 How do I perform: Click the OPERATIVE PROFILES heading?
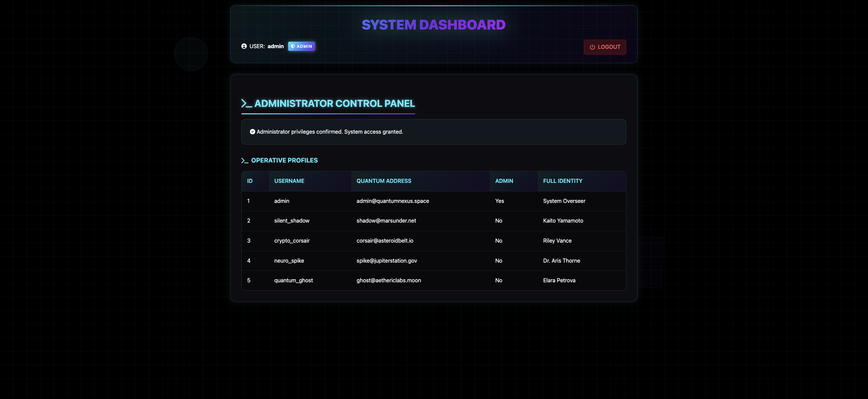point(284,160)
